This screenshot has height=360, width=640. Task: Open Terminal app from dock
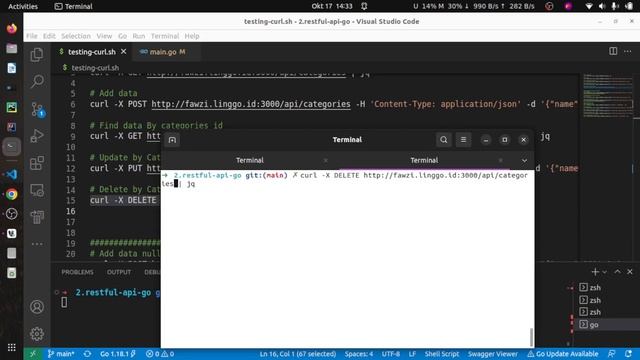pos(11,147)
